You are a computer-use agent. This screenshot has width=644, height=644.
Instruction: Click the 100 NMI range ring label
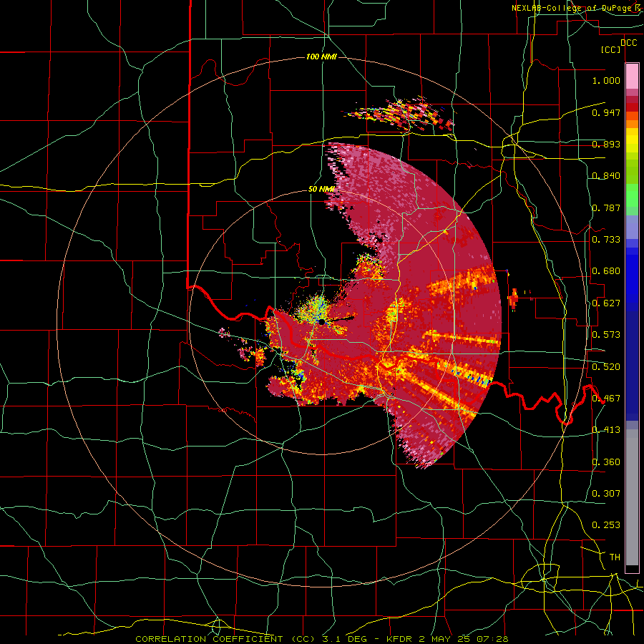(321, 57)
